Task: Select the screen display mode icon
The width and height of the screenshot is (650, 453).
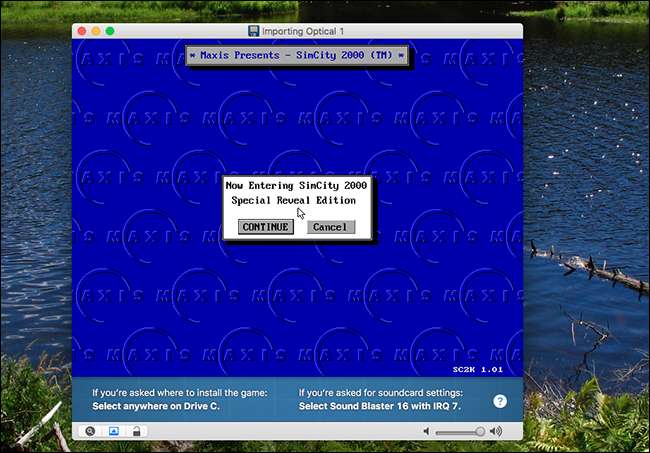Action: pyautogui.click(x=114, y=431)
